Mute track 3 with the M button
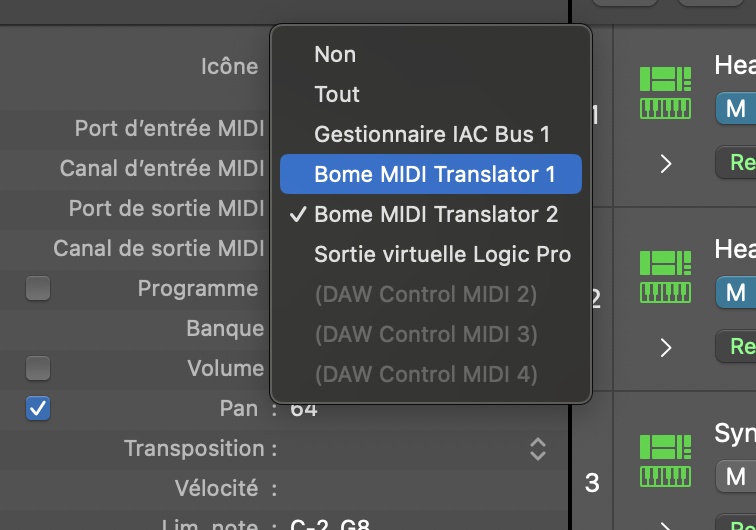Image resolution: width=756 pixels, height=530 pixels. click(735, 475)
